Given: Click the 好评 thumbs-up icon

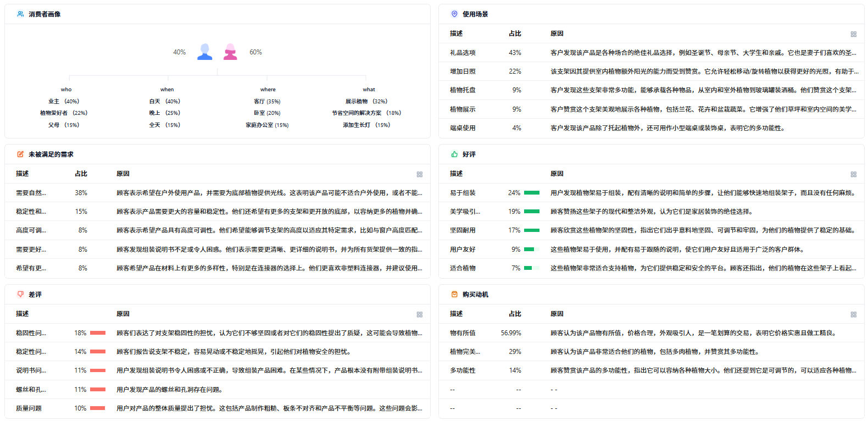Looking at the screenshot, I should (454, 154).
